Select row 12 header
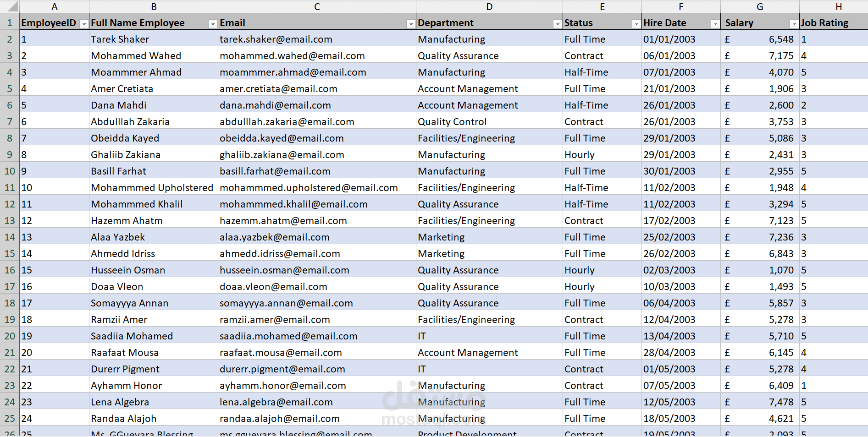The height and width of the screenshot is (437, 868). [10, 204]
